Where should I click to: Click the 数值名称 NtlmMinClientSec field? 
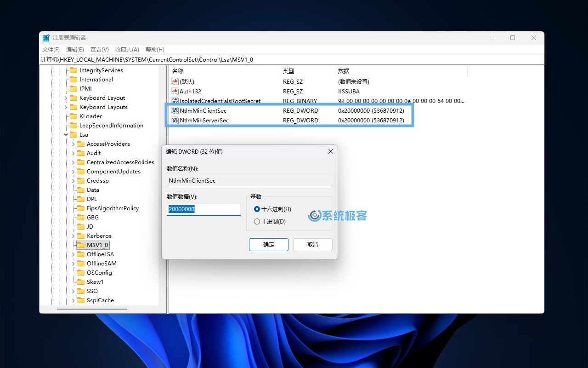[249, 181]
